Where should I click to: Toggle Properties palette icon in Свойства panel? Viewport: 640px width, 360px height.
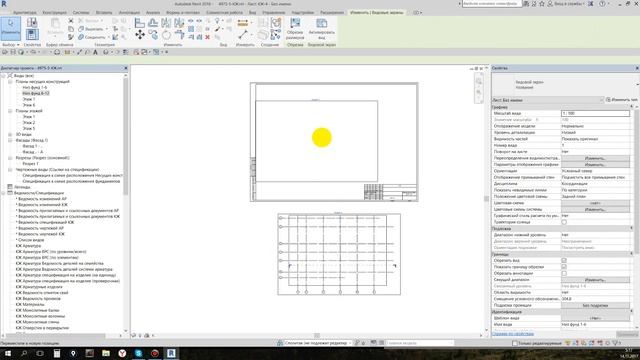[32, 34]
